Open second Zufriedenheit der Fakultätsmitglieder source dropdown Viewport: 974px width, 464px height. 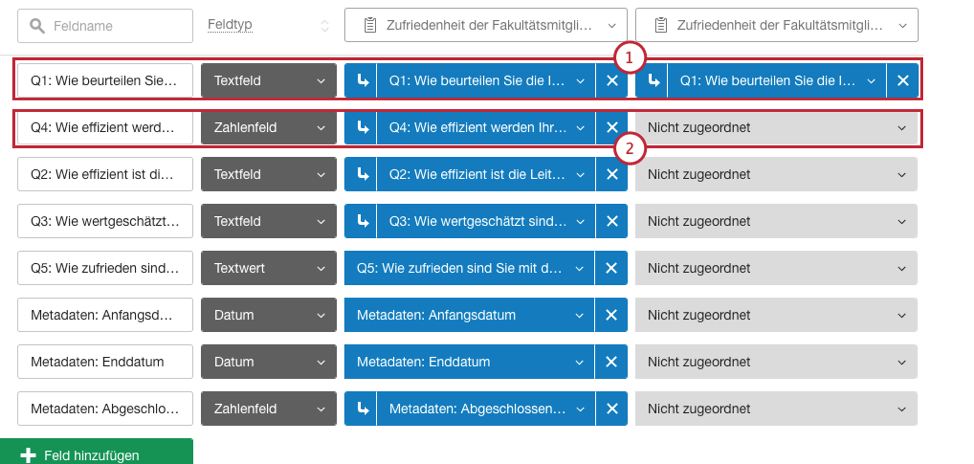pos(776,25)
